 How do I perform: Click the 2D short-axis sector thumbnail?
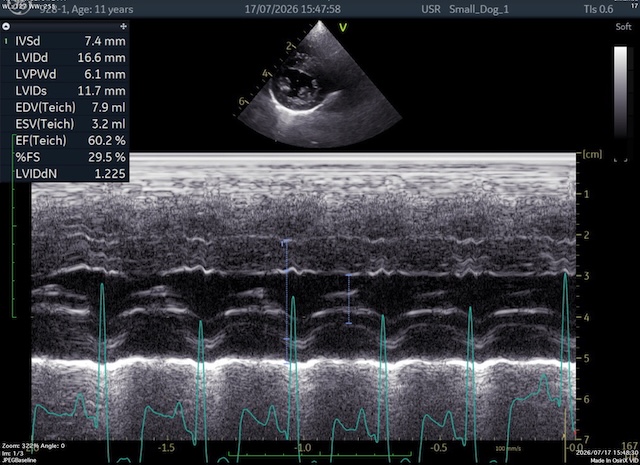point(319,86)
